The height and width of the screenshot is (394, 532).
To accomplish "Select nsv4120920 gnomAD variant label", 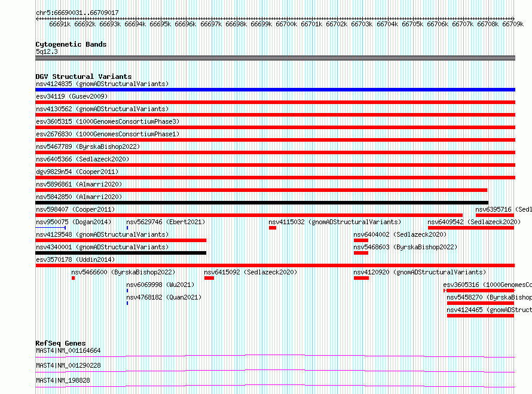I will tap(420, 272).
